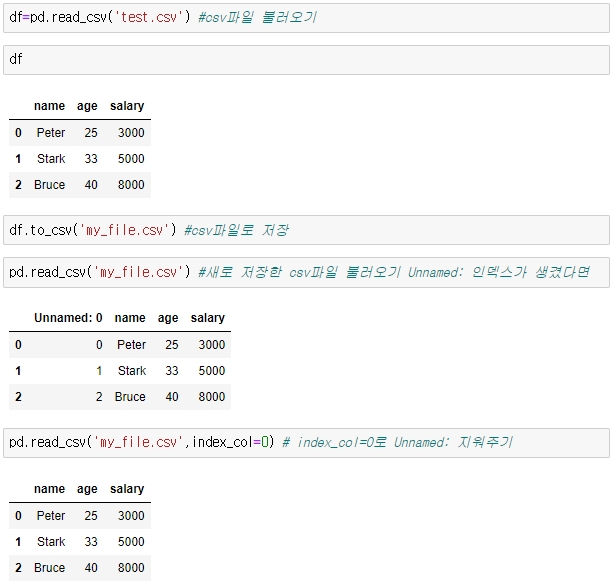Image resolution: width=614 pixels, height=586 pixels.
Task: Click salary 5000 in the first table
Action: (x=131, y=159)
